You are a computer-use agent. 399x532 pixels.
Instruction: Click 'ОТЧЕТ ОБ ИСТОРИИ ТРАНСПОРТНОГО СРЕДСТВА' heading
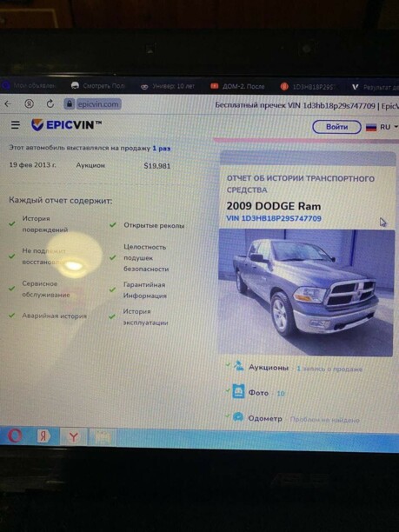(300, 184)
